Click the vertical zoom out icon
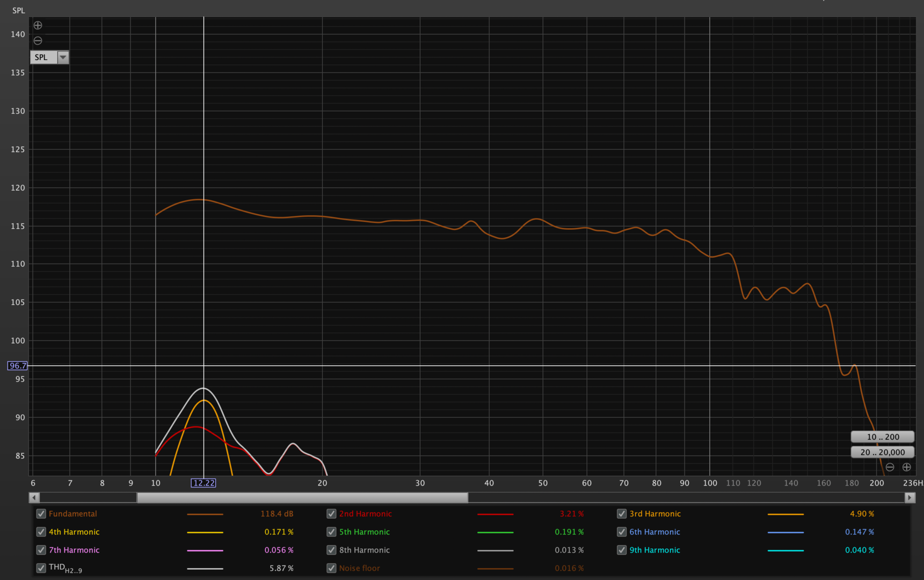This screenshot has width=924, height=580. pyautogui.click(x=38, y=41)
